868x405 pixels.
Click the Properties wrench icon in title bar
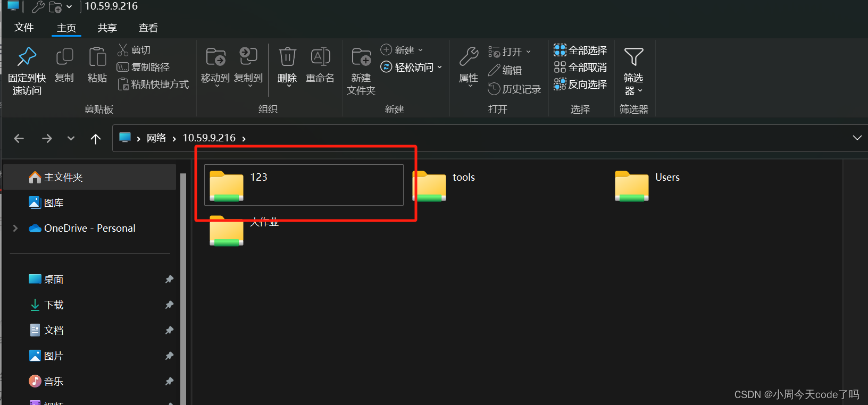point(38,7)
